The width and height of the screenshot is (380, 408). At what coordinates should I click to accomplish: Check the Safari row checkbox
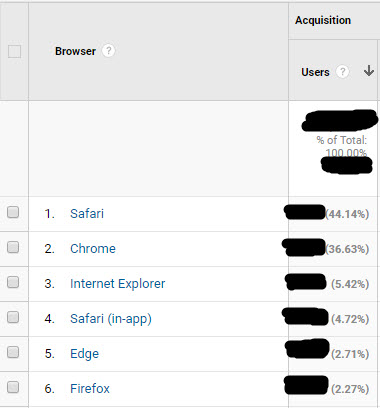pos(13,212)
